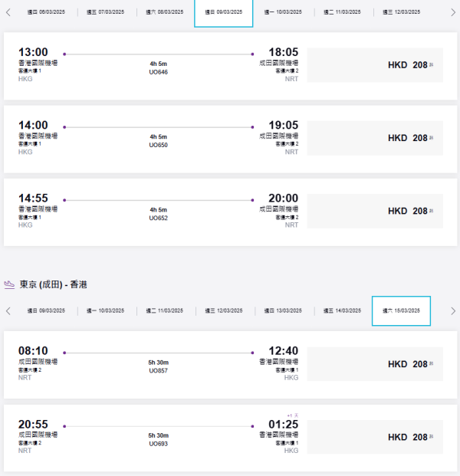This screenshot has width=460, height=476.
Task: Choose the 14/03/2025 return date tab
Action: [x=342, y=311]
